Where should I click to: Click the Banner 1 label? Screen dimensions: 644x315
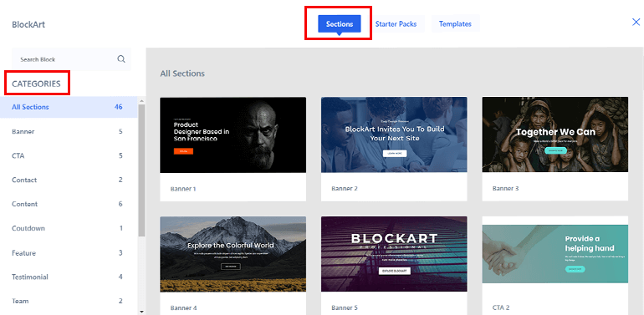tap(183, 189)
